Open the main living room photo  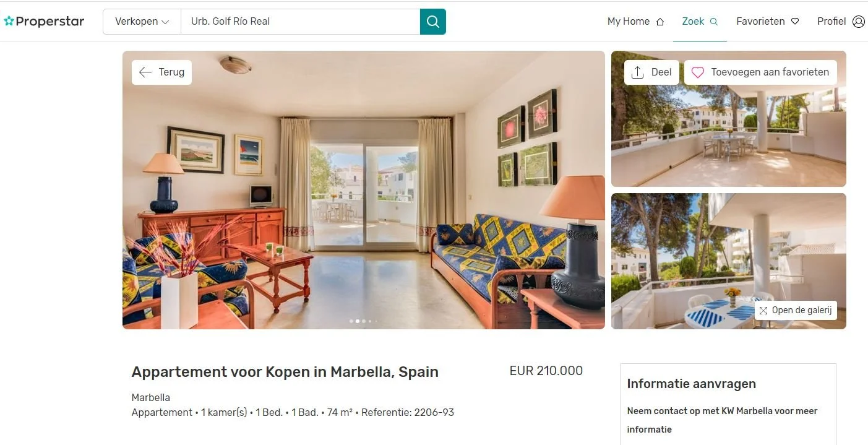tap(364, 190)
